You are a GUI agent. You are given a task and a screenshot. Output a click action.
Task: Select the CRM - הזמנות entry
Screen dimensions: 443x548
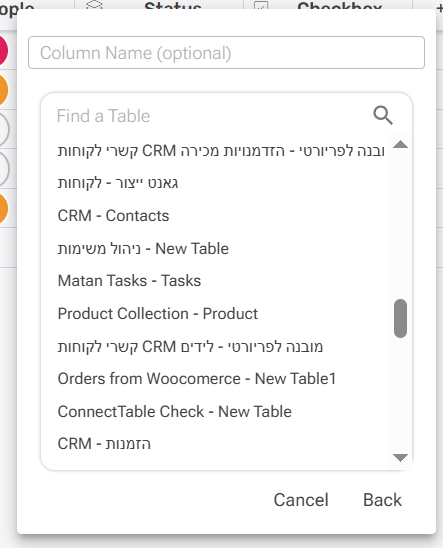pos(104,444)
